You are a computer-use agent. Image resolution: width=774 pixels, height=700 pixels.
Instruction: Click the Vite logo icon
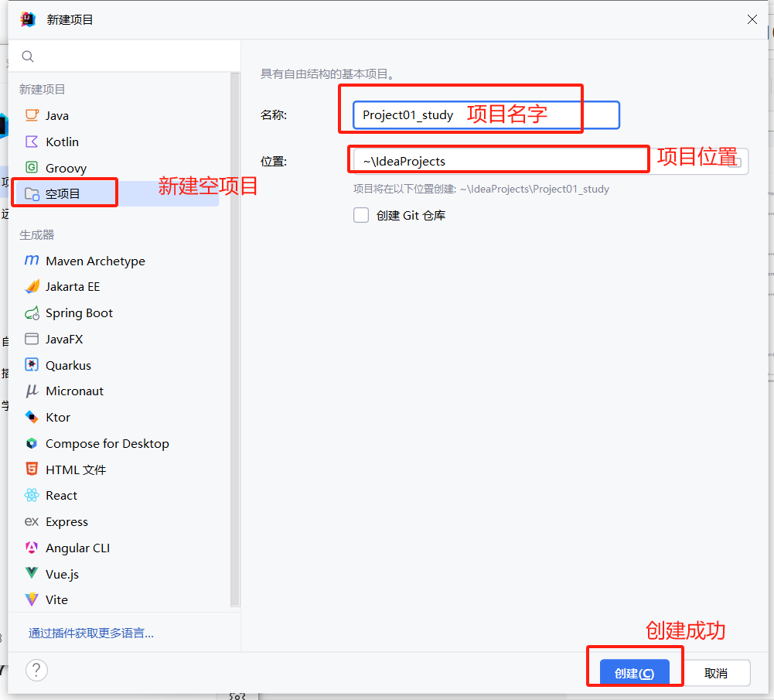pyautogui.click(x=32, y=599)
